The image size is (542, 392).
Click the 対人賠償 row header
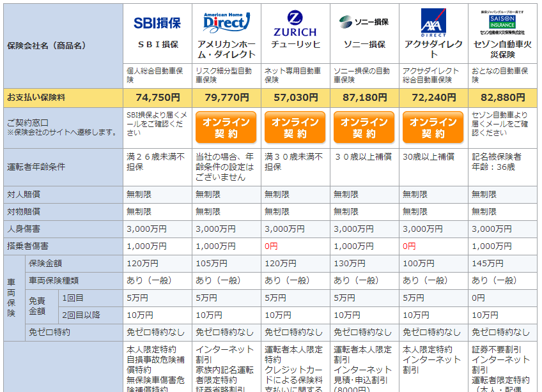(x=63, y=195)
